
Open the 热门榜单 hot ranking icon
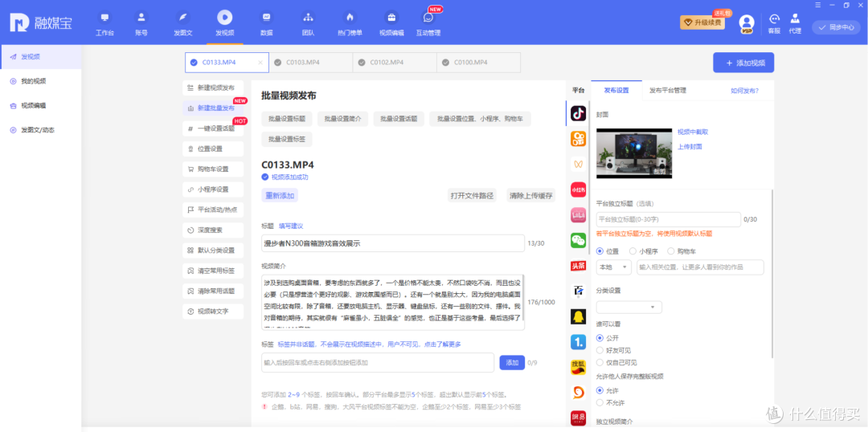350,17
